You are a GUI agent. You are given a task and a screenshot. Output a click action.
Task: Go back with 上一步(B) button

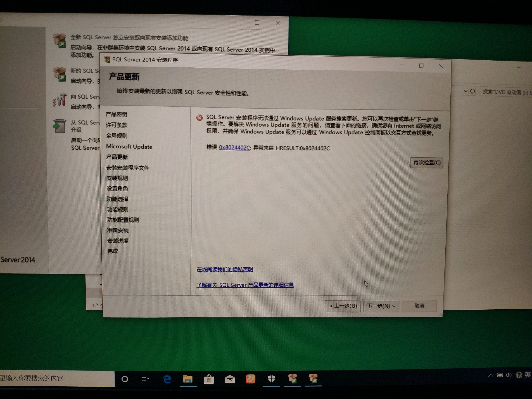pos(343,306)
